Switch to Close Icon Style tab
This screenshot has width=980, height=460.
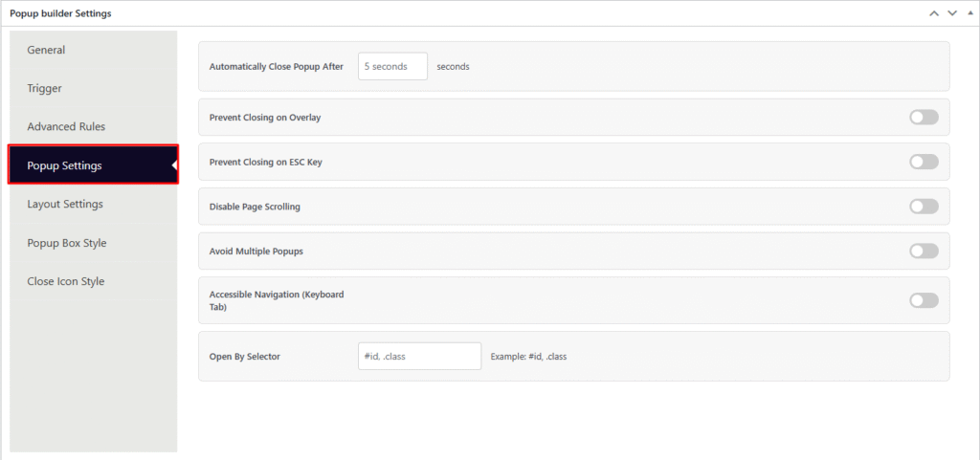coord(66,281)
